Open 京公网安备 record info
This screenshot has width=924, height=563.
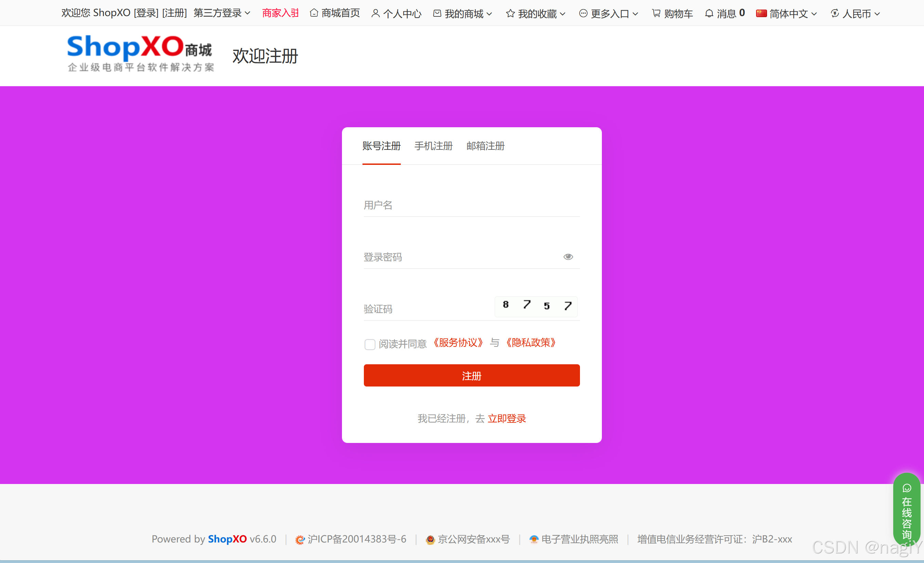pyautogui.click(x=467, y=539)
